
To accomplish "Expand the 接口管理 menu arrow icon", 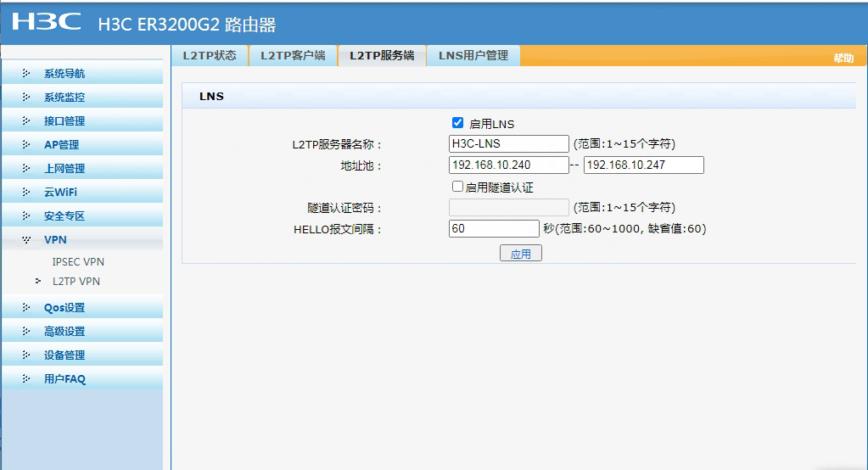I will [x=26, y=120].
